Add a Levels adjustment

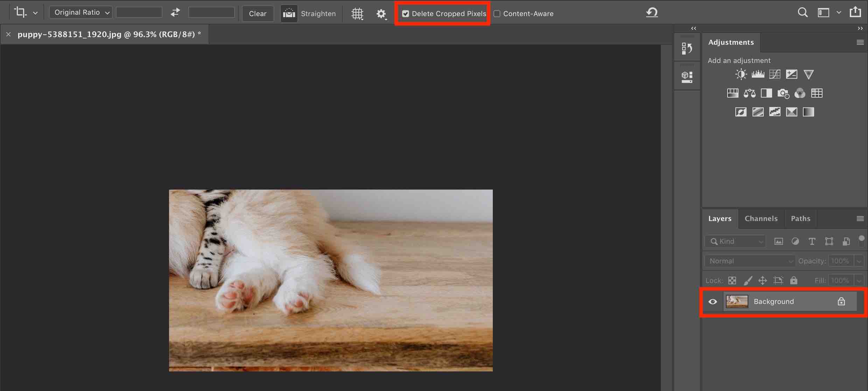758,74
